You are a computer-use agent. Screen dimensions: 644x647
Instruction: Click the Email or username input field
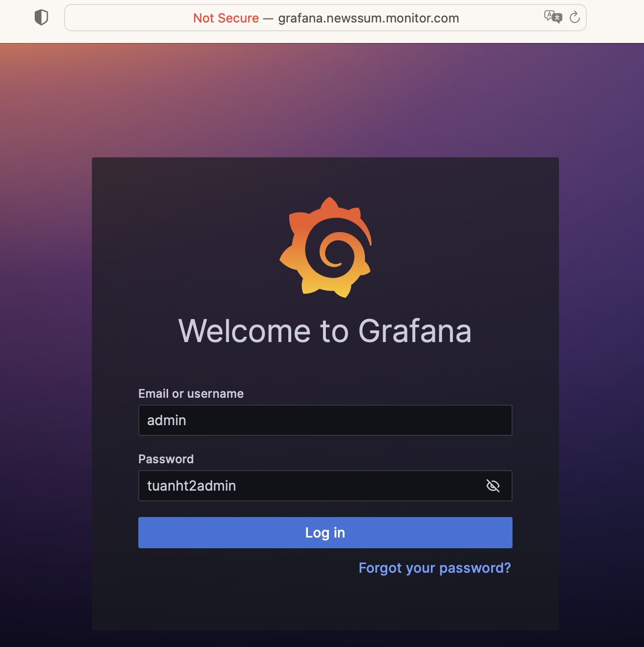pyautogui.click(x=325, y=420)
